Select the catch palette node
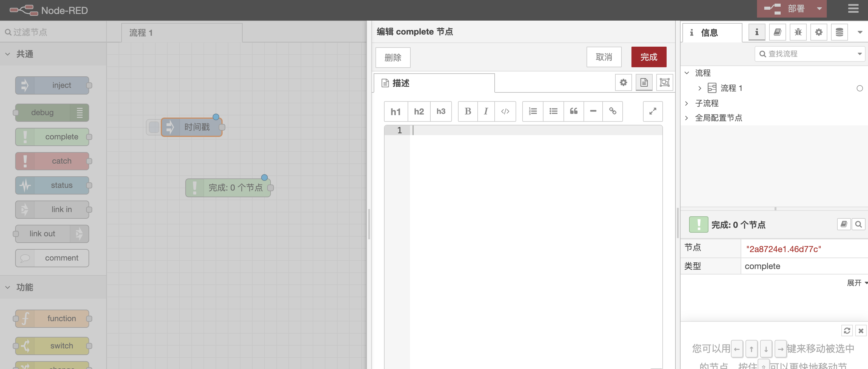This screenshot has width=868, height=369. click(x=52, y=161)
